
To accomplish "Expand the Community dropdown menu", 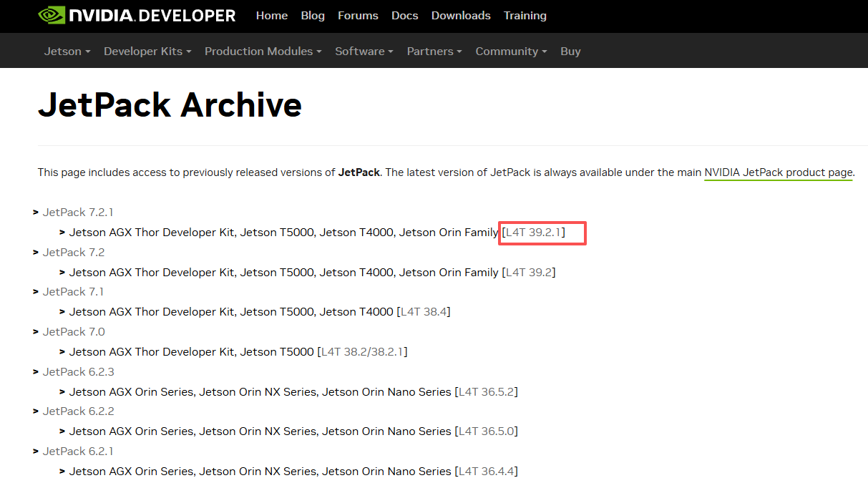I will pos(511,51).
